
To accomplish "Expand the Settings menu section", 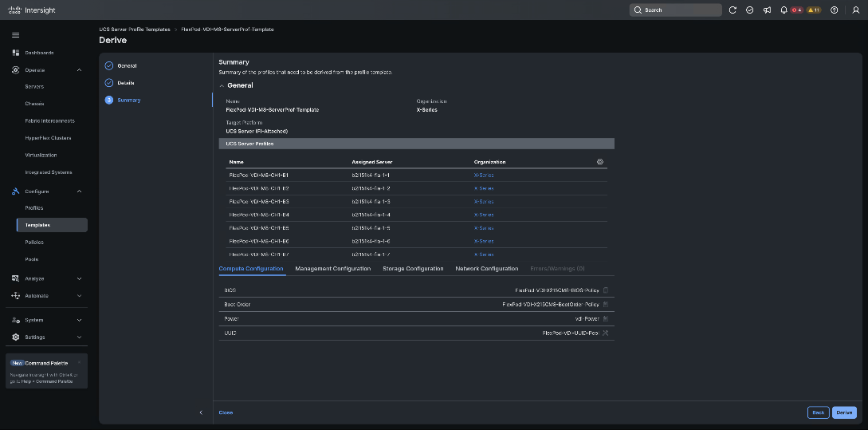I will (x=79, y=337).
